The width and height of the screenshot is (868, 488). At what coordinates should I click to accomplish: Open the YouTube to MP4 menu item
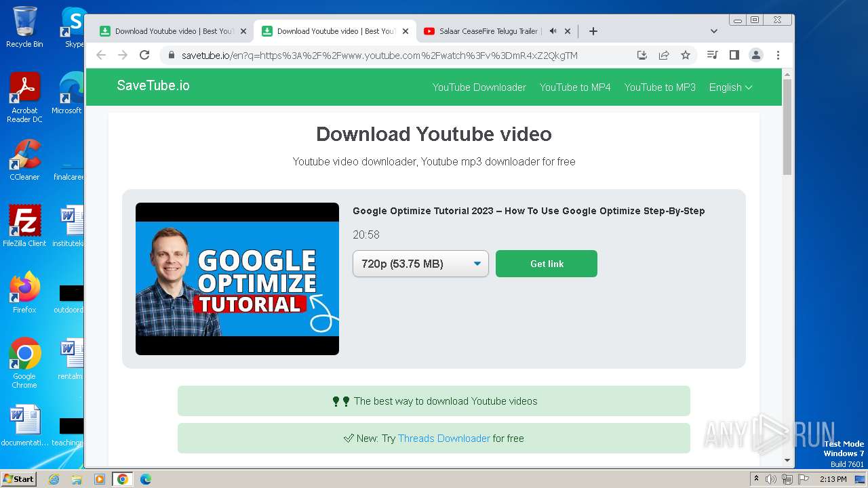point(575,87)
